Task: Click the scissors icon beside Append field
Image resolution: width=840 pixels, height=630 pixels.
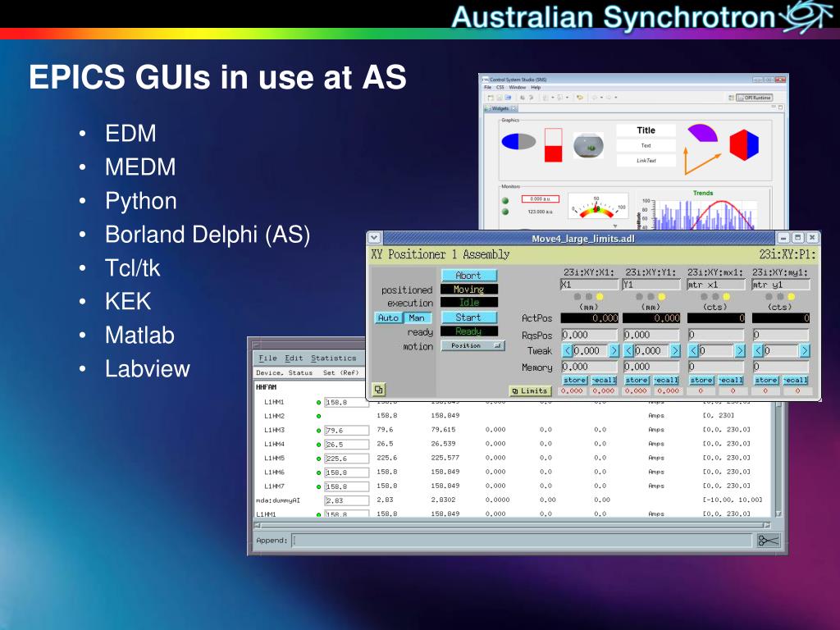Action: 768,541
